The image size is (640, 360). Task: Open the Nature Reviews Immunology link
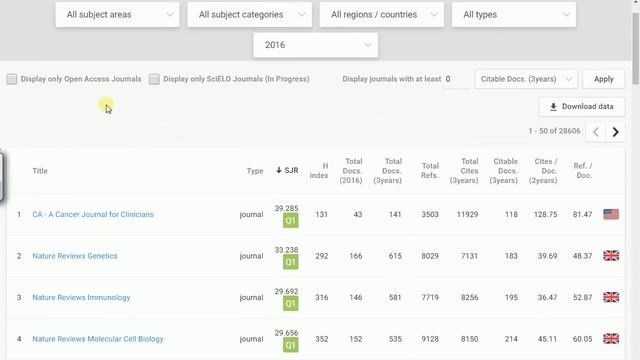point(81,298)
